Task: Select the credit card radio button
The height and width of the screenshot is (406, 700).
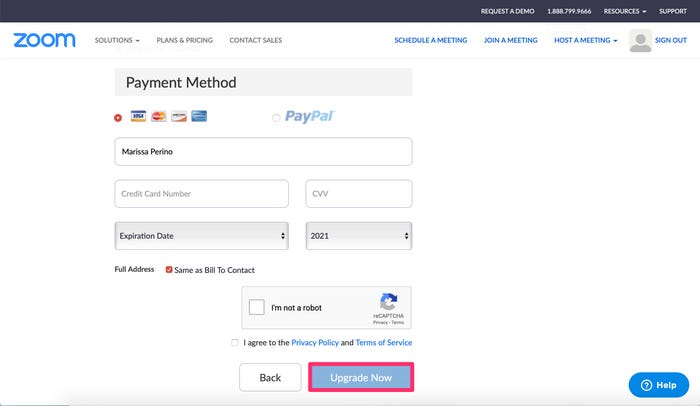Action: [x=119, y=117]
